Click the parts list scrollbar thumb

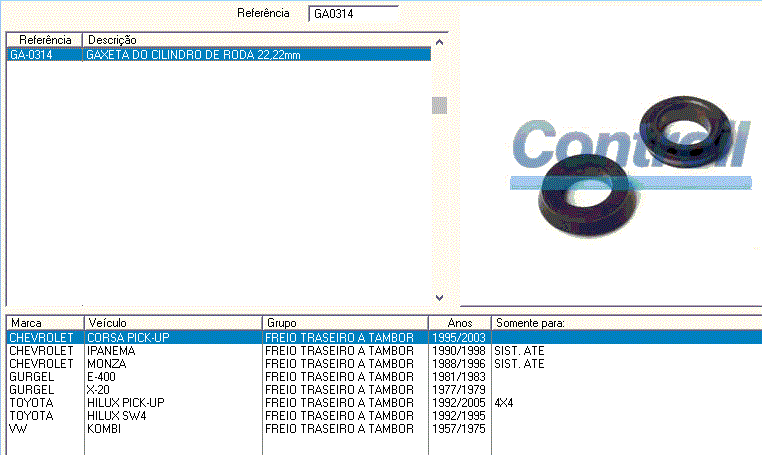pyautogui.click(x=437, y=106)
